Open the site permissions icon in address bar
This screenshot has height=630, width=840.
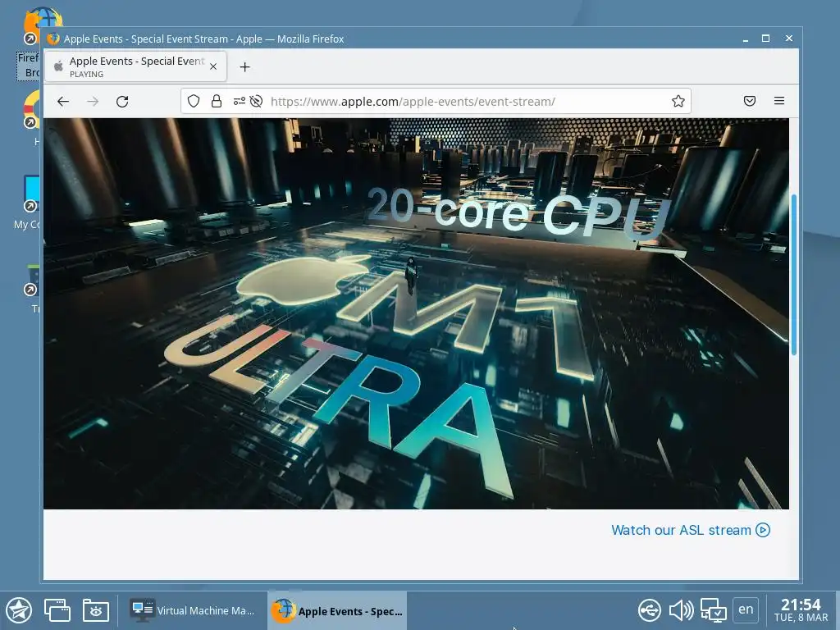[239, 101]
